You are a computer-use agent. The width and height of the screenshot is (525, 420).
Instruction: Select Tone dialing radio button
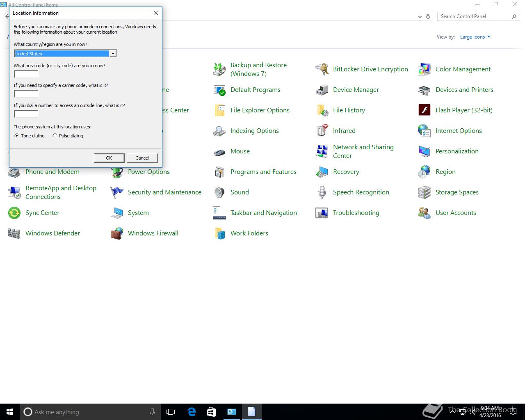tap(17, 136)
